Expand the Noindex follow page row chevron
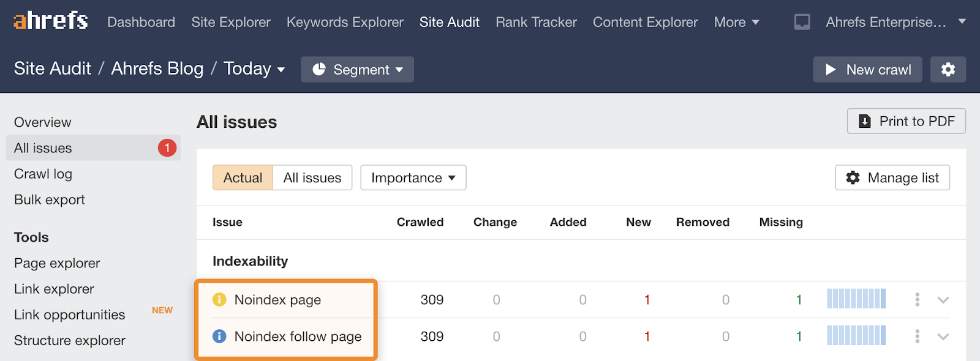This screenshot has width=980, height=361. (943, 337)
